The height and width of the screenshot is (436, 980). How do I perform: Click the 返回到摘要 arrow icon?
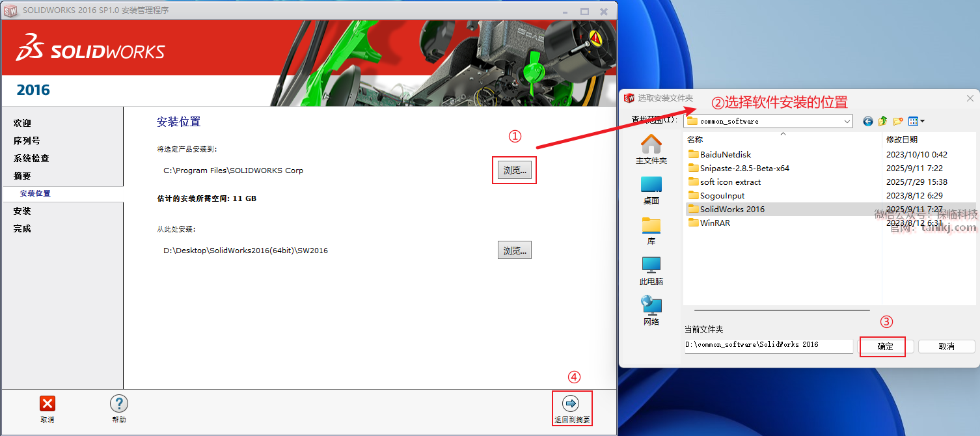571,403
